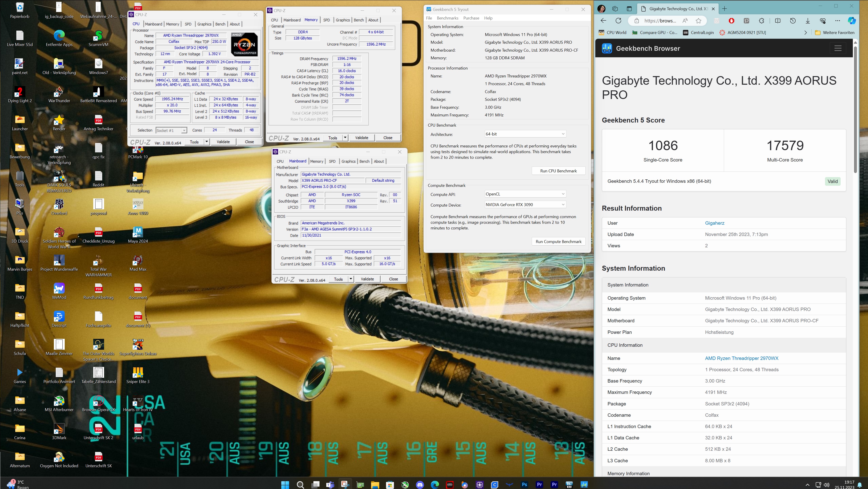Open Benchmarks menu in Geekbench
The width and height of the screenshot is (868, 489).
pos(447,18)
